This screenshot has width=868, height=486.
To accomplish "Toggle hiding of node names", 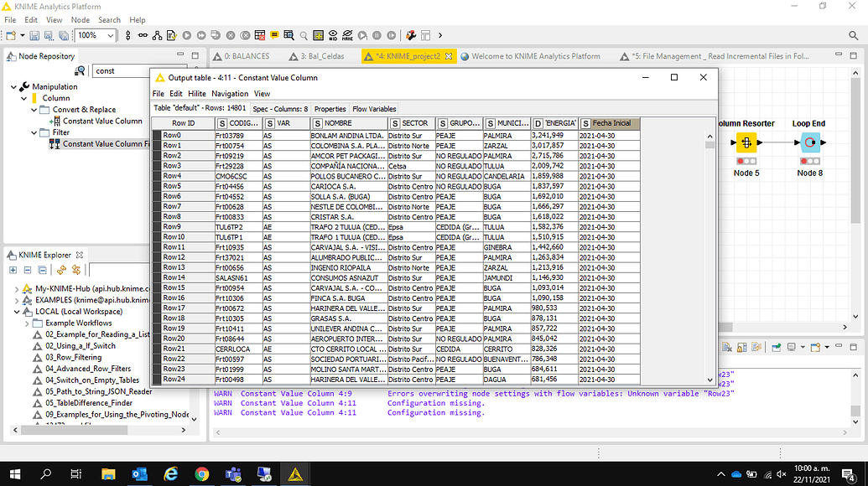I will 347,34.
